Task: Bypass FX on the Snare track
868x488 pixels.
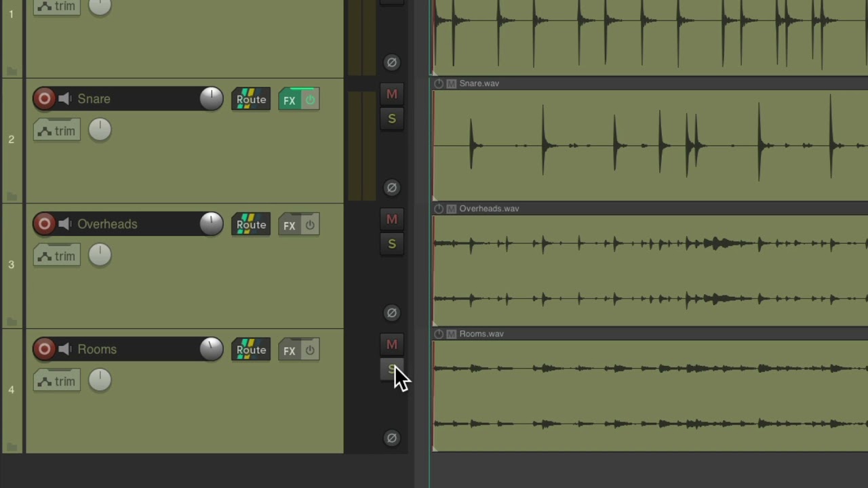Action: click(x=310, y=100)
